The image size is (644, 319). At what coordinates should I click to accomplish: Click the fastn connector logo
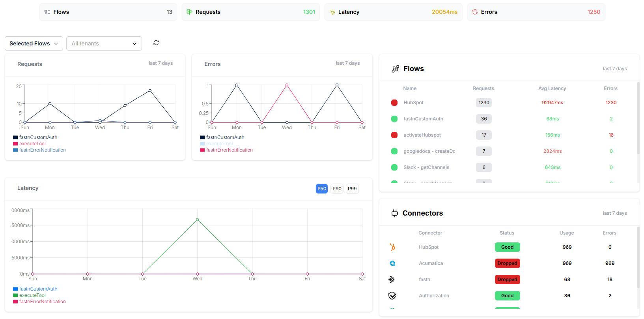tap(392, 280)
